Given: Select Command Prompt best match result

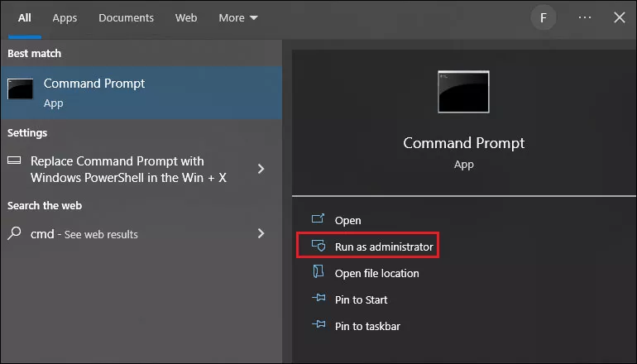Looking at the screenshot, I should pos(141,93).
